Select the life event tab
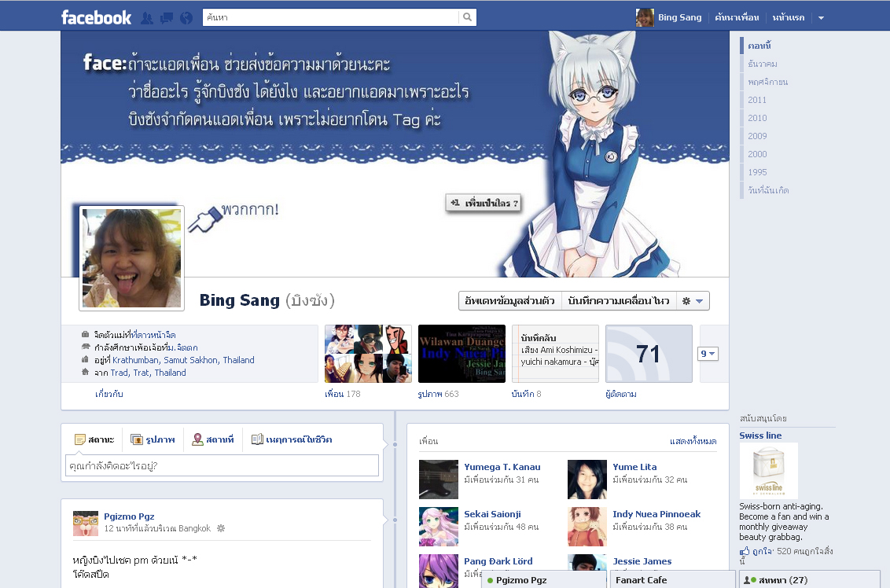Viewport: 890px width, 588px height. 292,439
